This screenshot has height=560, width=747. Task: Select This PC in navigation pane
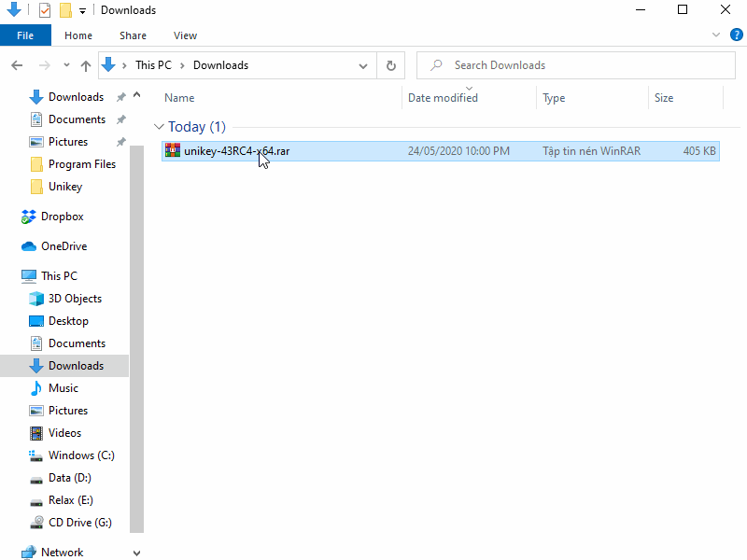click(59, 275)
